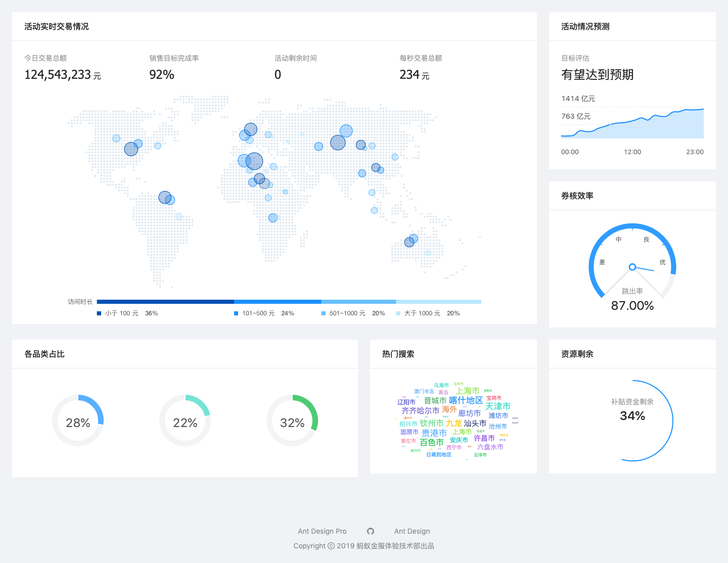This screenshot has height=563, width=728.
Task: Open the GitHub icon link in footer
Action: (x=371, y=531)
